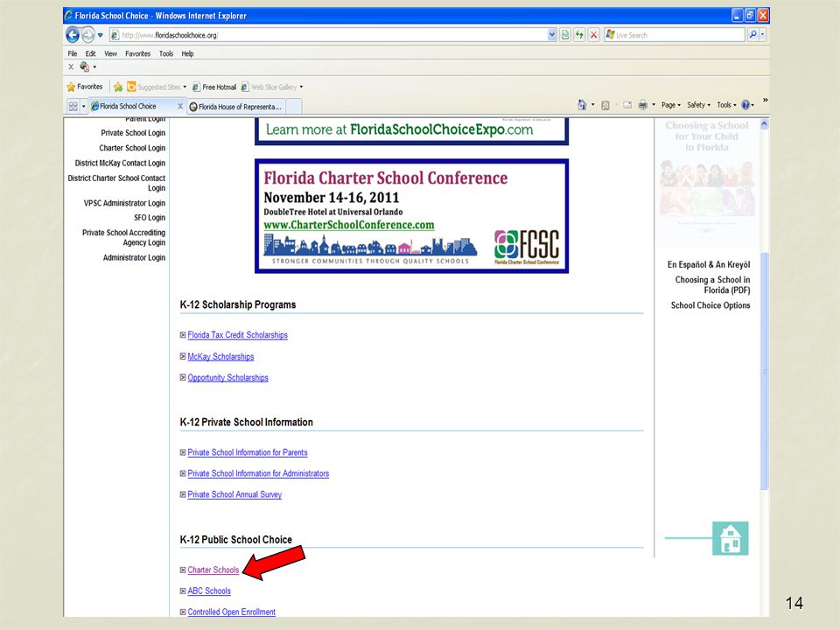This screenshot has width=840, height=630.
Task: Click the teal house icon
Action: [x=730, y=538]
